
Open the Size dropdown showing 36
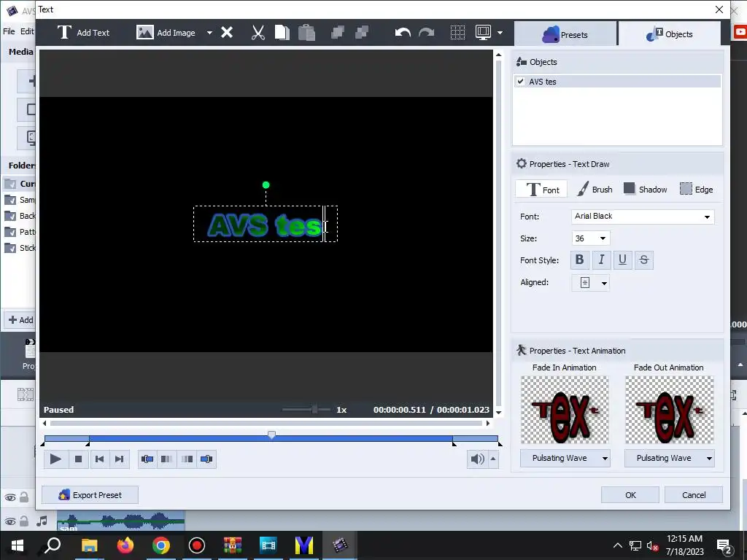tap(591, 238)
